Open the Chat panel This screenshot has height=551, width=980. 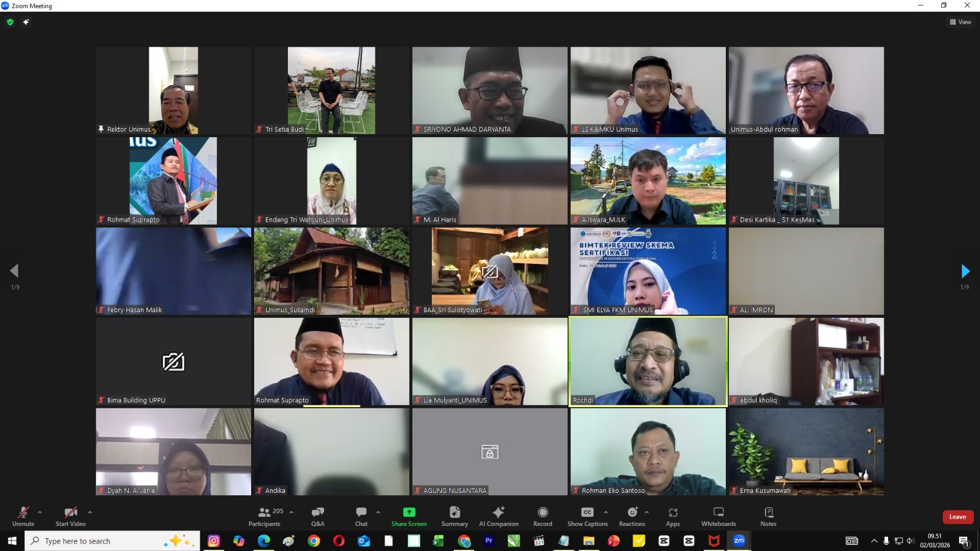(x=361, y=516)
